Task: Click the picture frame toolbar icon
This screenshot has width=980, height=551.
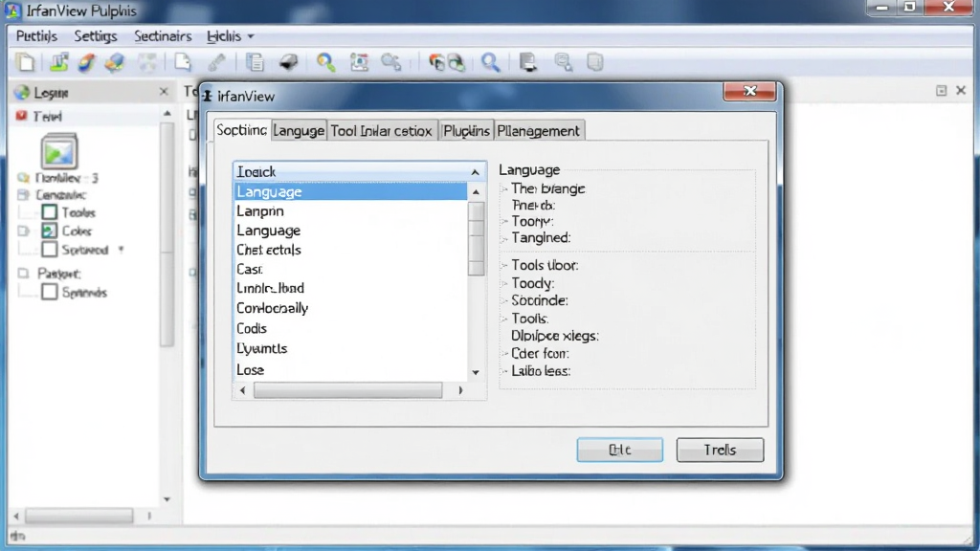Action: (x=360, y=62)
